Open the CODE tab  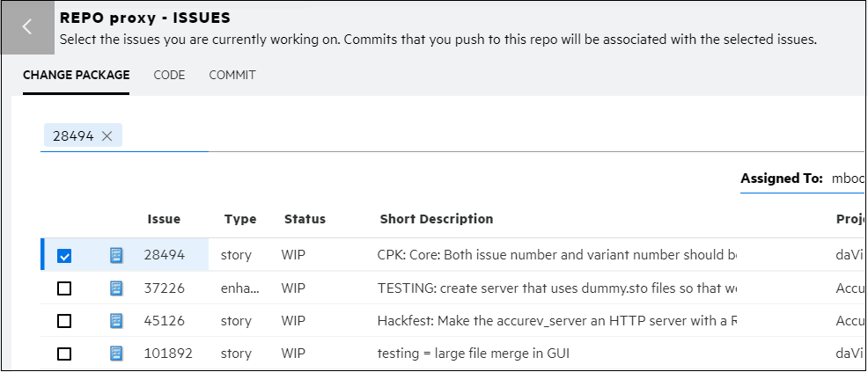(x=169, y=76)
